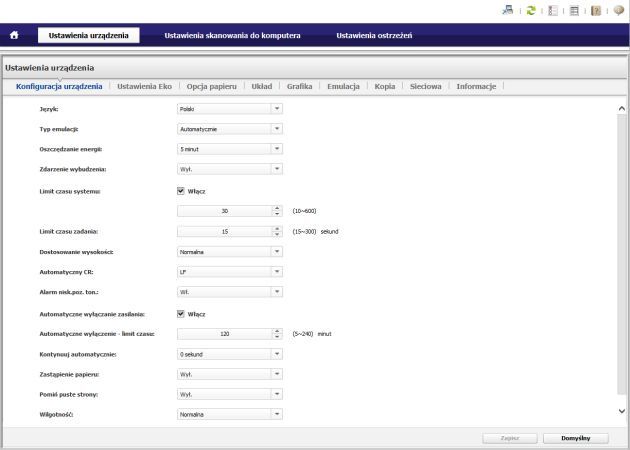Click the scrollbar up arrow
Screen dimensions: 630x450
coord(622,108)
